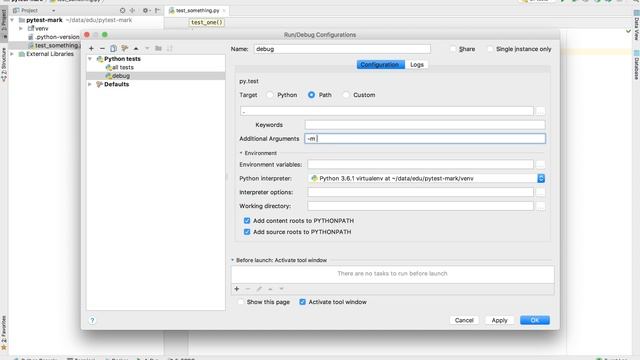Select all tests configuration
The height and width of the screenshot is (360, 640).
123,67
